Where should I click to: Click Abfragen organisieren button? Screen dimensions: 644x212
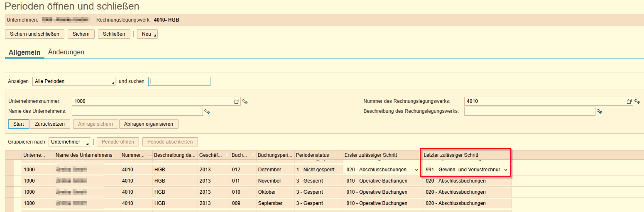[x=149, y=124]
